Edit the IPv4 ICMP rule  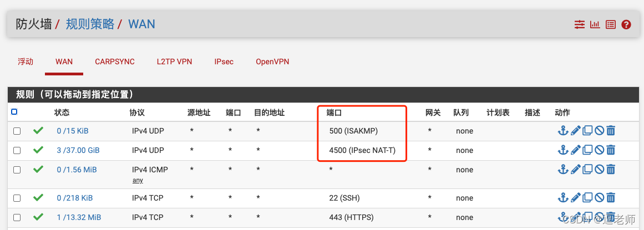[575, 169]
